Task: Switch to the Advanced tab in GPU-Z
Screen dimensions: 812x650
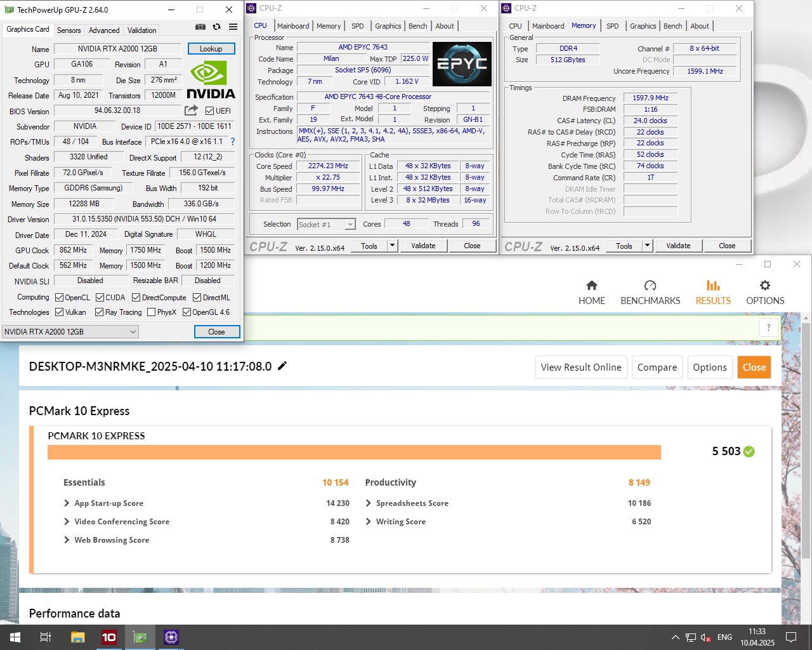Action: [x=104, y=30]
